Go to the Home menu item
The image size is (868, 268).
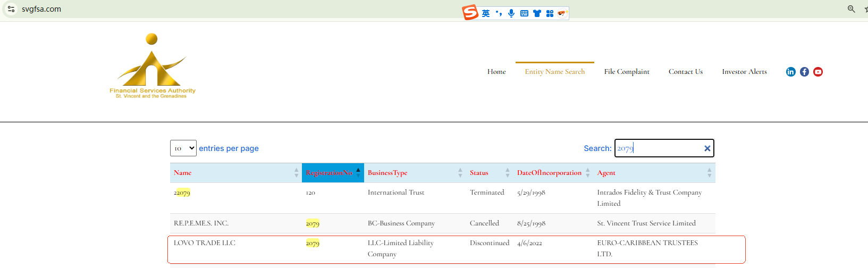496,72
